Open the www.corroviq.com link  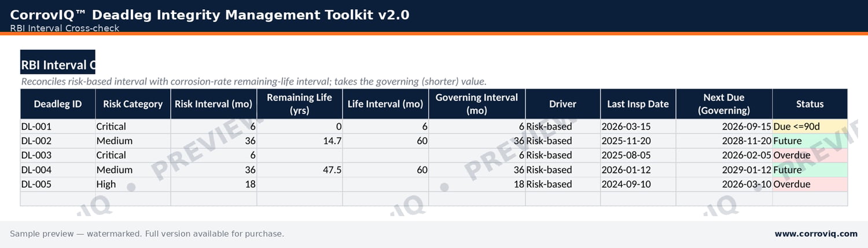[x=816, y=234]
